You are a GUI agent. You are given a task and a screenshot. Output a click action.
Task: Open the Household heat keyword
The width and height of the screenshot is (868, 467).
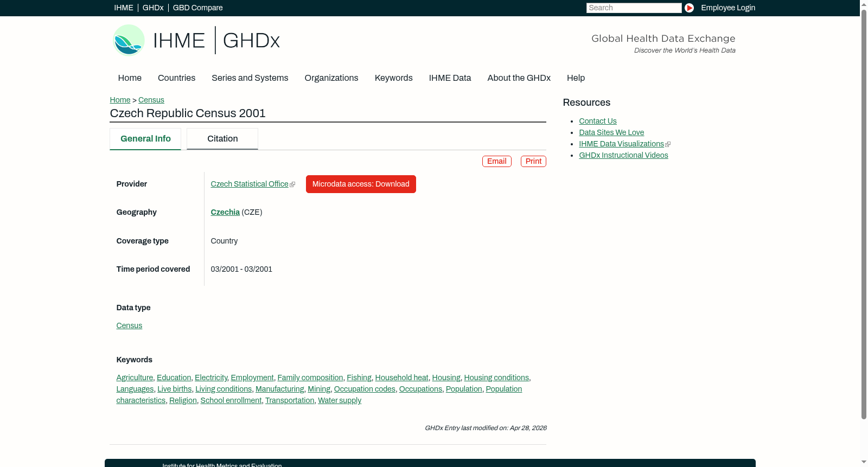(402, 378)
